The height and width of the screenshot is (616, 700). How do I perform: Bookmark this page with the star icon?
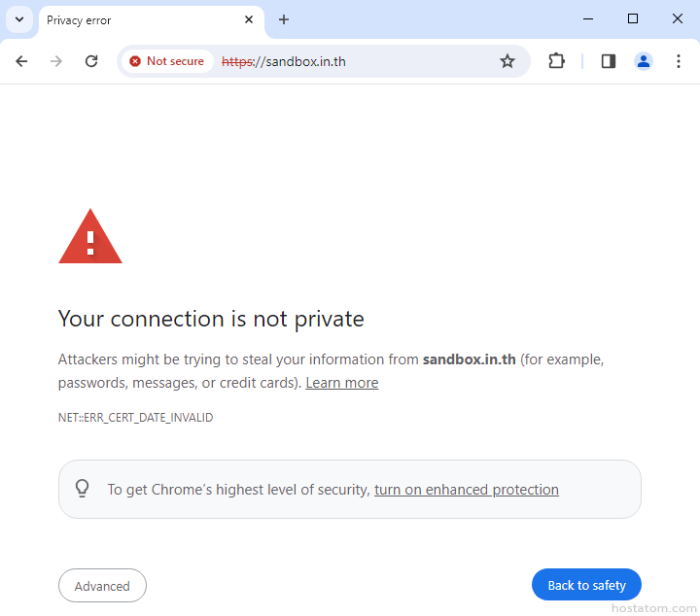(x=507, y=61)
